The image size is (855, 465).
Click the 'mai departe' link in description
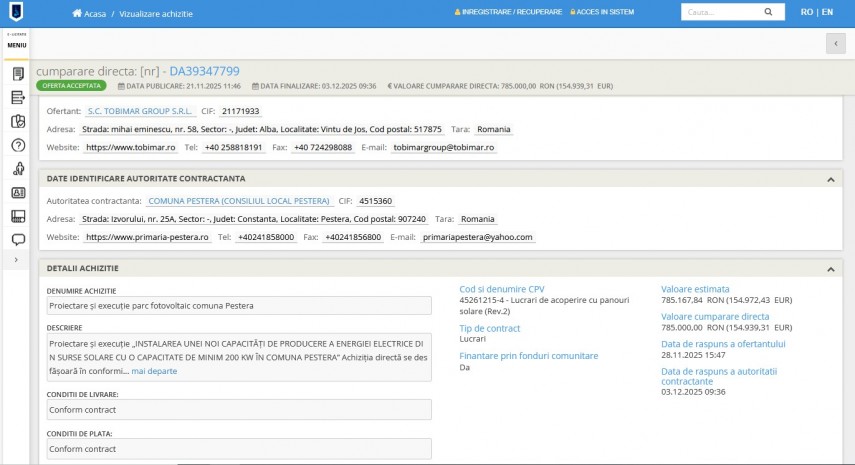(154, 371)
